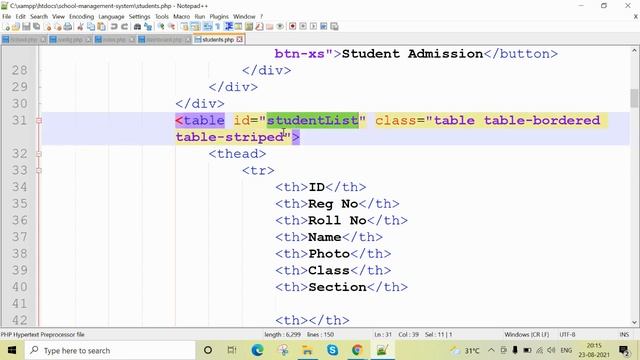Screen dimensions: 640x360
Task: Click the macro Playback icon
Action: (313, 27)
